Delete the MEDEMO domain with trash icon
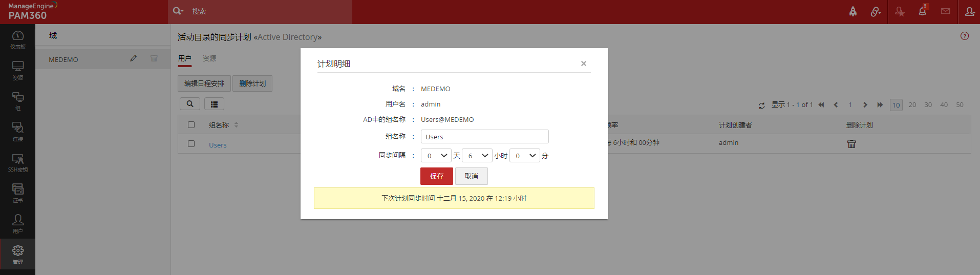980x275 pixels. 154,58
